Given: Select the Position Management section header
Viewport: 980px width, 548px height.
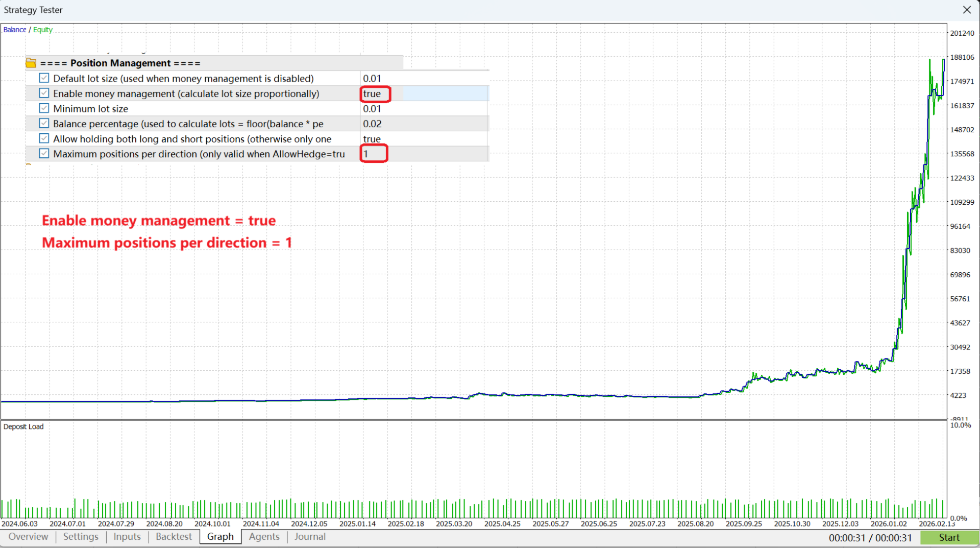Looking at the screenshot, I should point(120,63).
